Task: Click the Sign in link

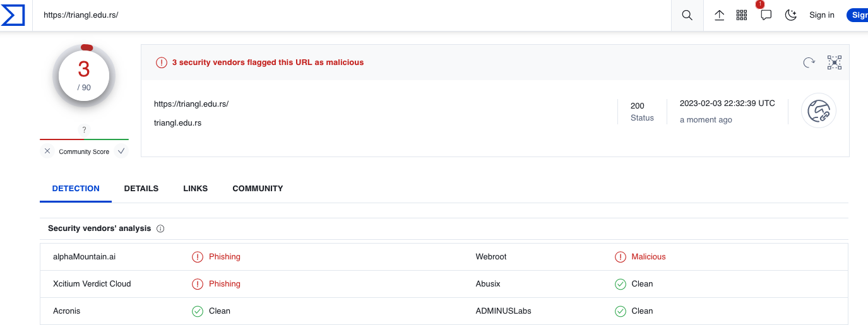Action: (x=822, y=15)
